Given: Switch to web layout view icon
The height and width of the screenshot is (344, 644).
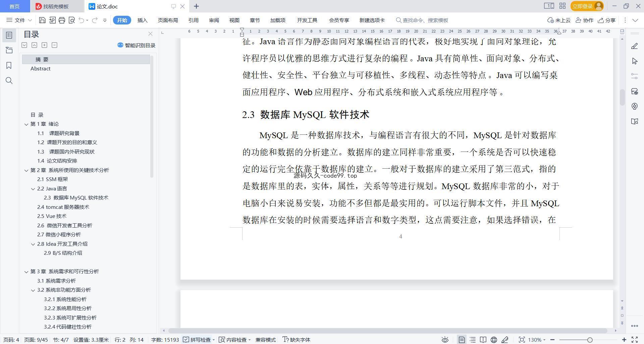Looking at the screenshot, I should [x=494, y=340].
